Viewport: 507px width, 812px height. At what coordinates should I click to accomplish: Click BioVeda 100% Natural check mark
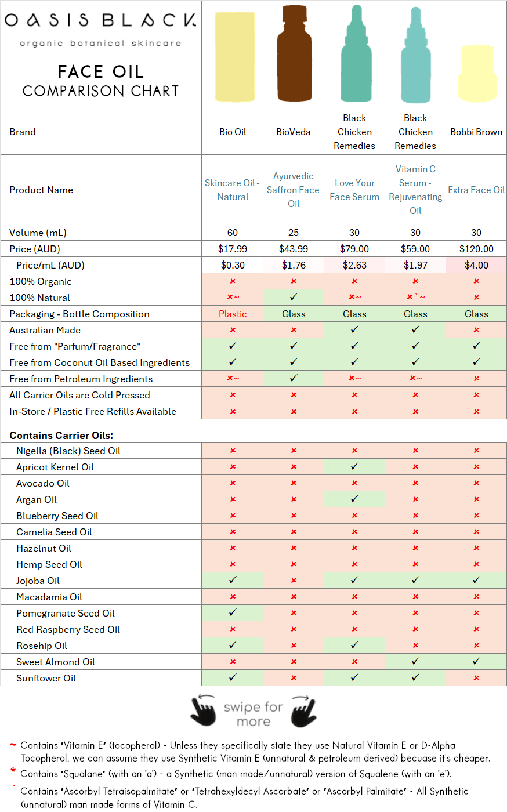tap(294, 297)
